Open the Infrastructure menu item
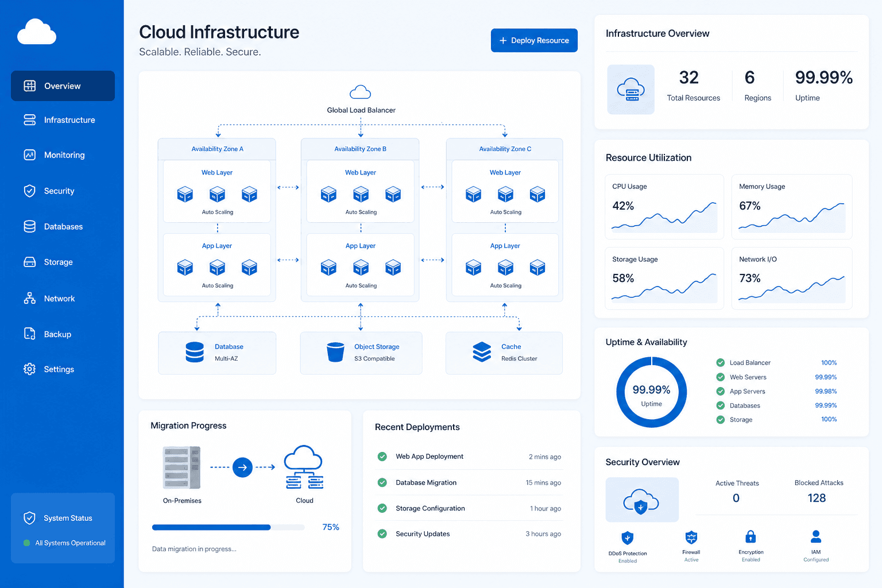 tap(63, 119)
